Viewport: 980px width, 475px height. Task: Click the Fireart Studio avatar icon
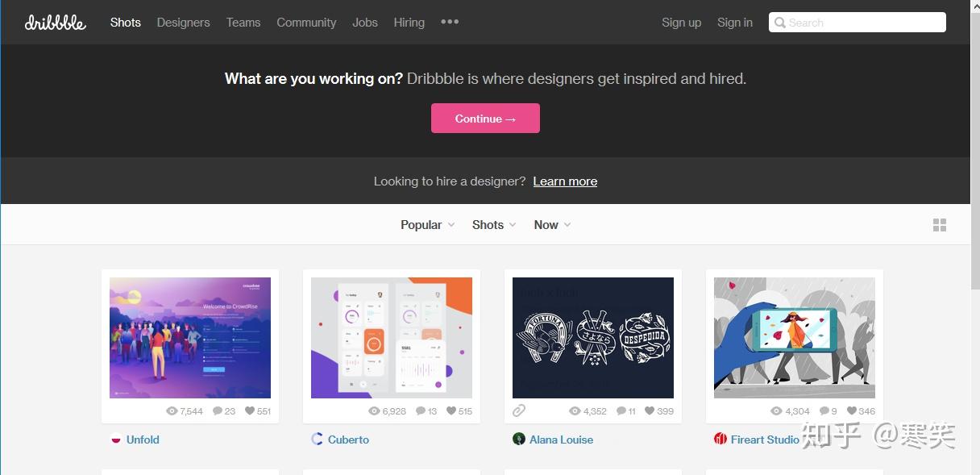[720, 440]
